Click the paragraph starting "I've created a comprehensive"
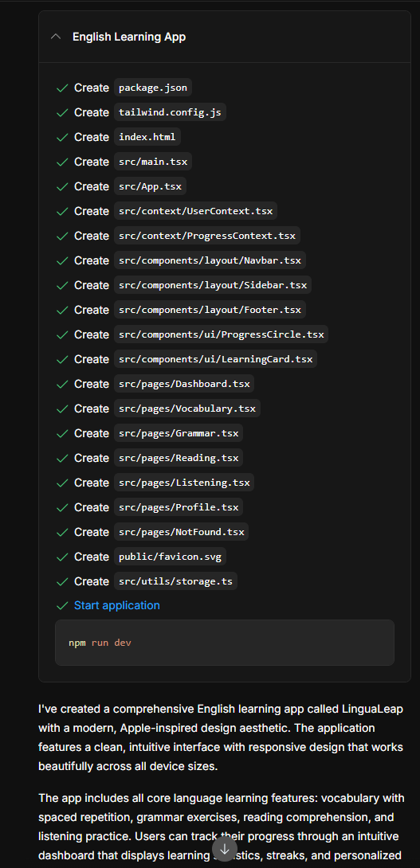The height and width of the screenshot is (868, 420). (x=222, y=737)
